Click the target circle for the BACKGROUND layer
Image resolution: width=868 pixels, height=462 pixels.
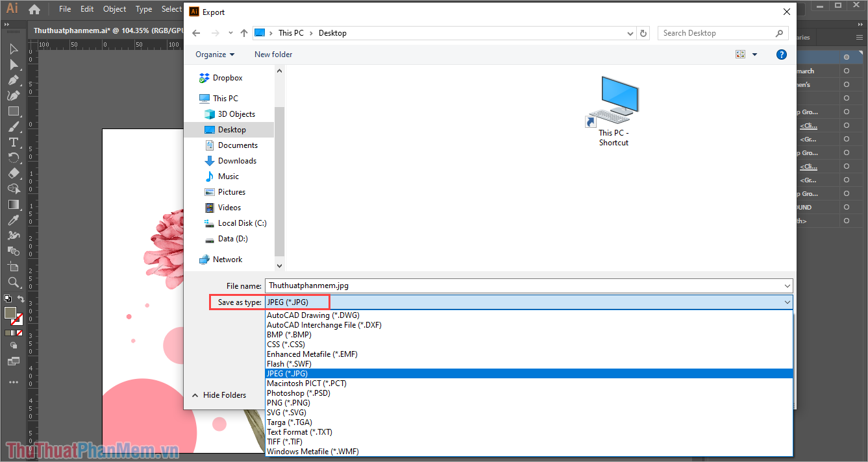[846, 206]
